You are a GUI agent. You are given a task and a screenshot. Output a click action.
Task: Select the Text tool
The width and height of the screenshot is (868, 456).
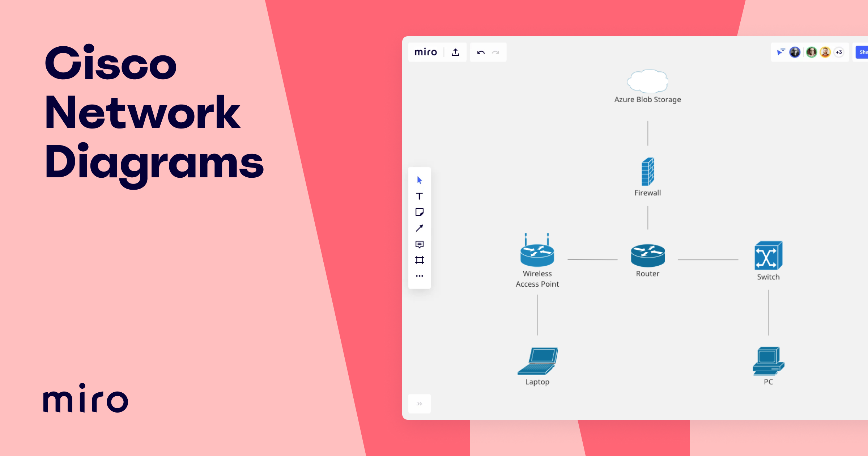pos(419,196)
